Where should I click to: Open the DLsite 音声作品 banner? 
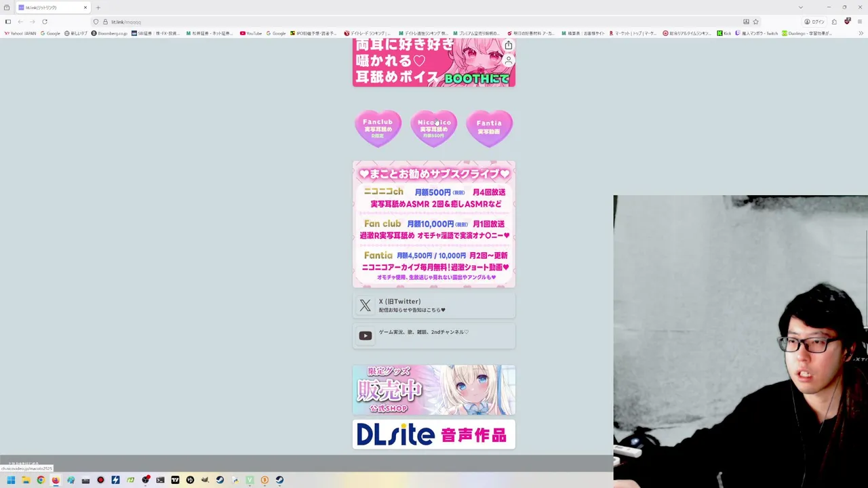click(434, 434)
